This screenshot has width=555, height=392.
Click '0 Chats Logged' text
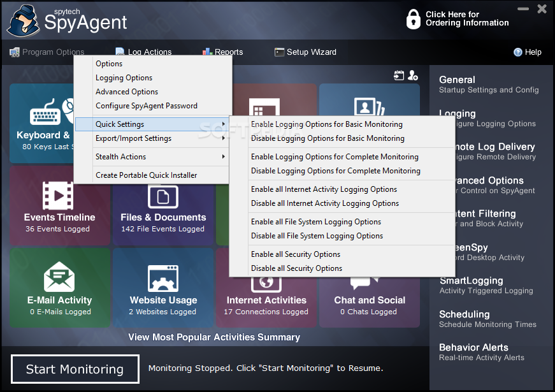point(368,312)
